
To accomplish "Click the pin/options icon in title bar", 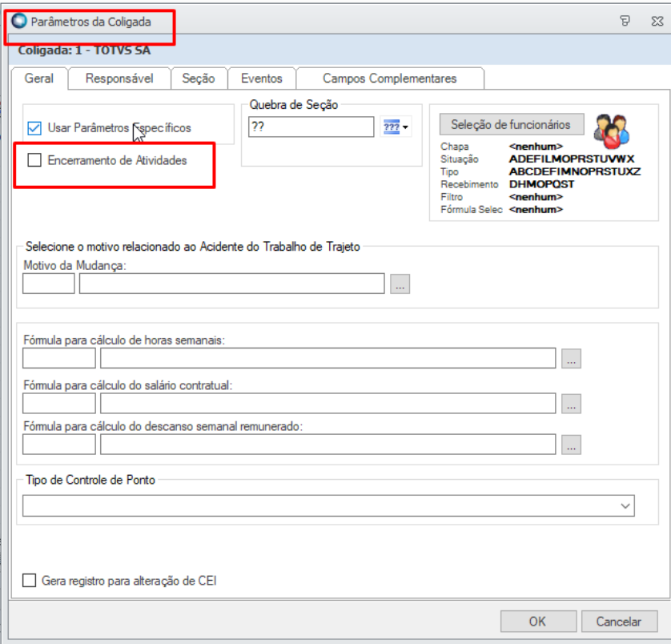I will pyautogui.click(x=625, y=21).
